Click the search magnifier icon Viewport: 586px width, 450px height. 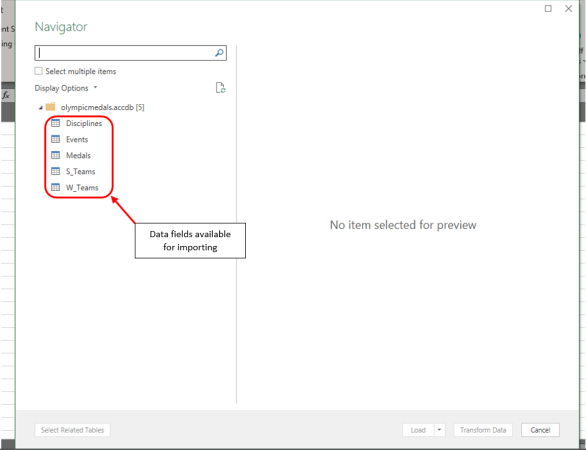pyautogui.click(x=219, y=53)
